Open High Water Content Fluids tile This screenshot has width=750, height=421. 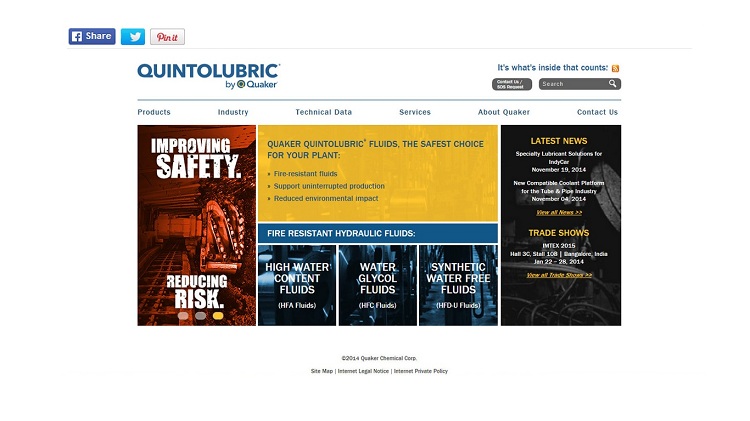[297, 285]
